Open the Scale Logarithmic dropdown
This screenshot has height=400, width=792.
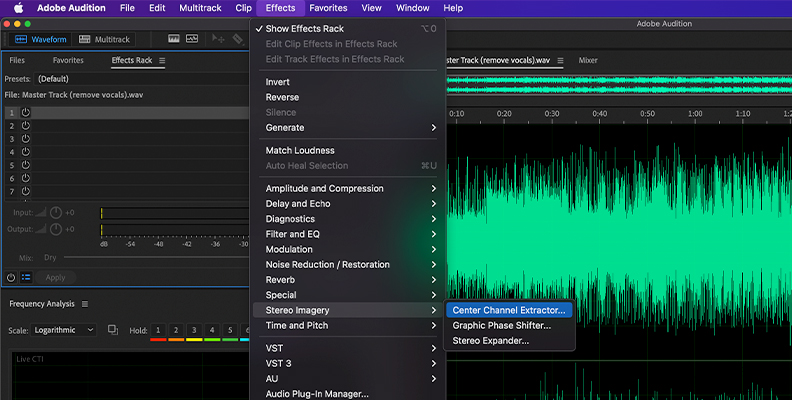63,330
